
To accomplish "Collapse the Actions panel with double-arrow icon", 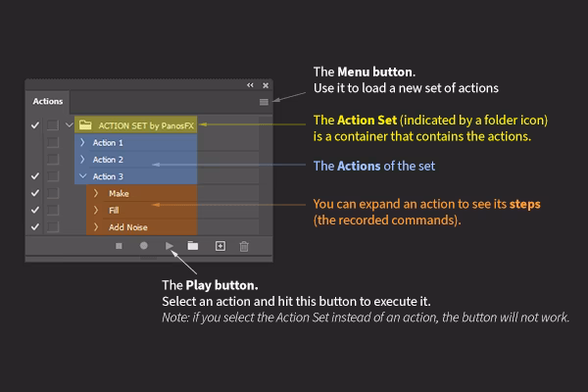I will pos(250,85).
